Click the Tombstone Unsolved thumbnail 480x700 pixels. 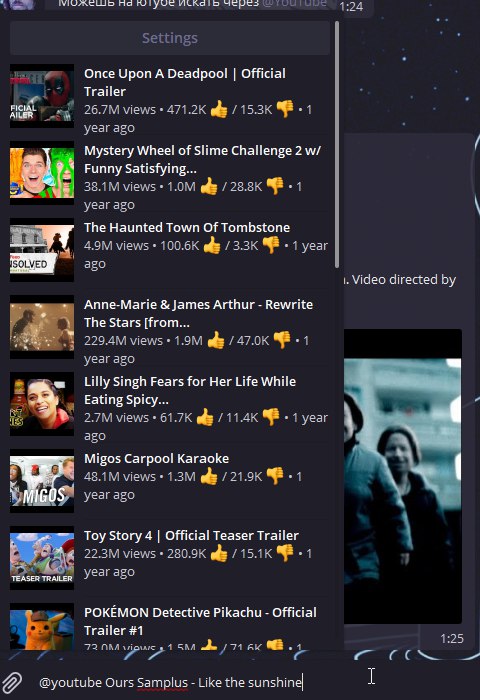pos(42,250)
